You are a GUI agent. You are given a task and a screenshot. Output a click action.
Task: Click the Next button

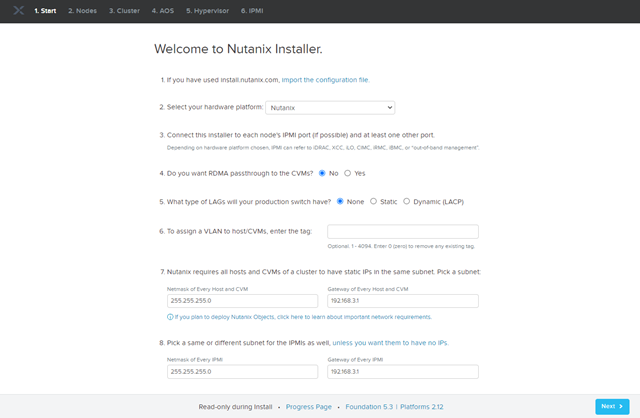pos(611,406)
